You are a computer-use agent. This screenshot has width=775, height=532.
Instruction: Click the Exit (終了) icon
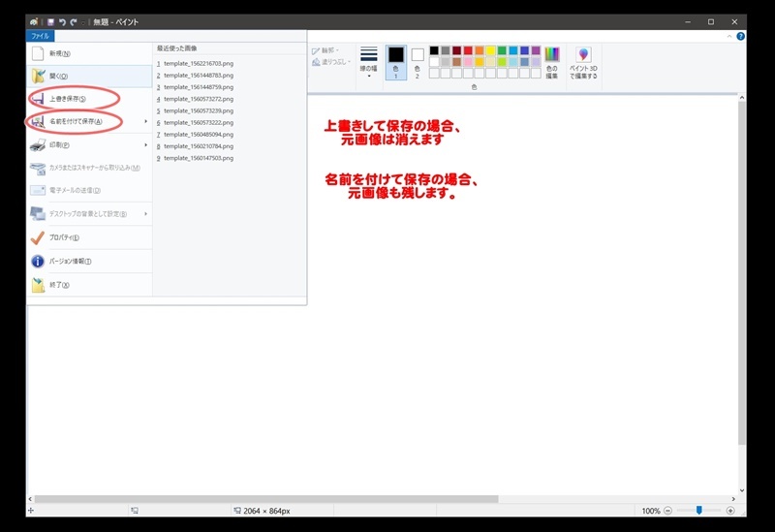click(x=38, y=285)
